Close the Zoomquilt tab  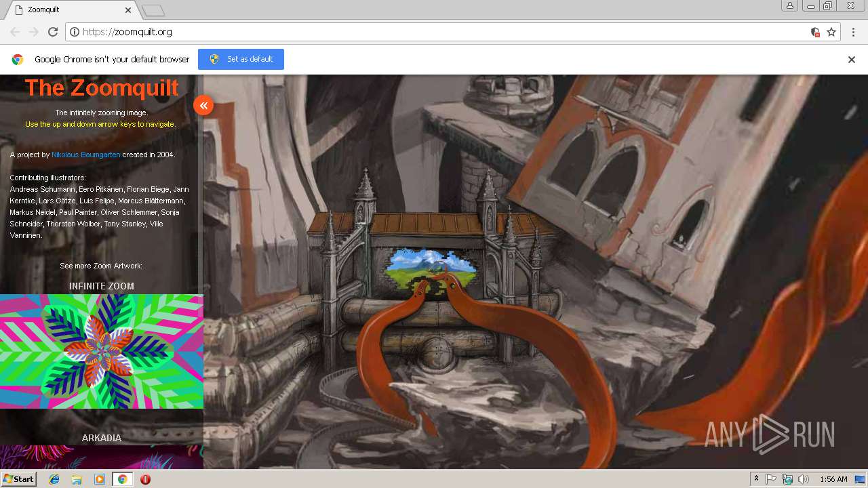point(128,10)
